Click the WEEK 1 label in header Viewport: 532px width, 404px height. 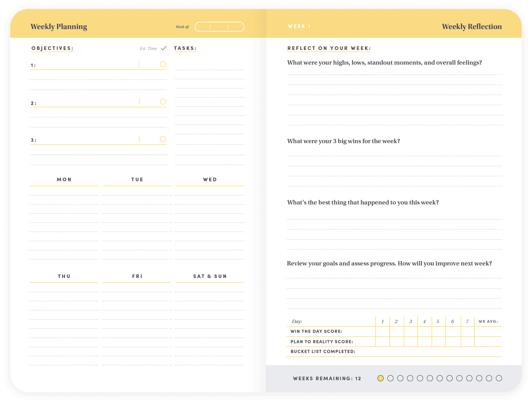[x=299, y=27]
